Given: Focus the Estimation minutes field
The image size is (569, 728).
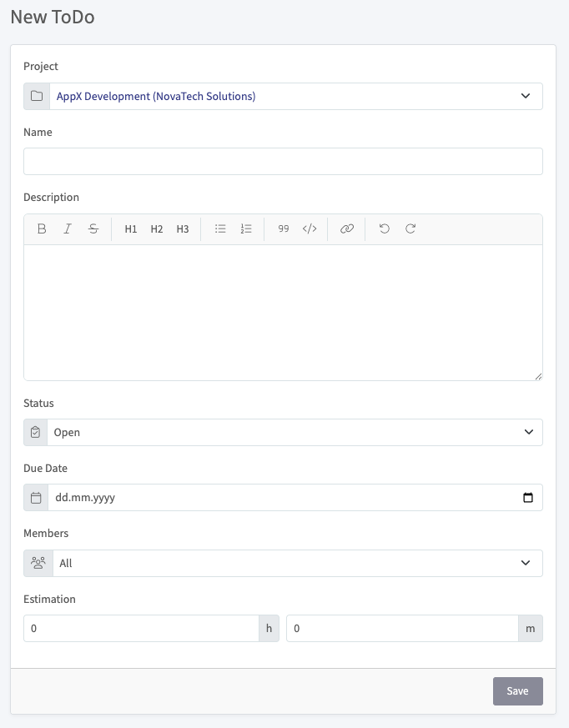Looking at the screenshot, I should [402, 629].
